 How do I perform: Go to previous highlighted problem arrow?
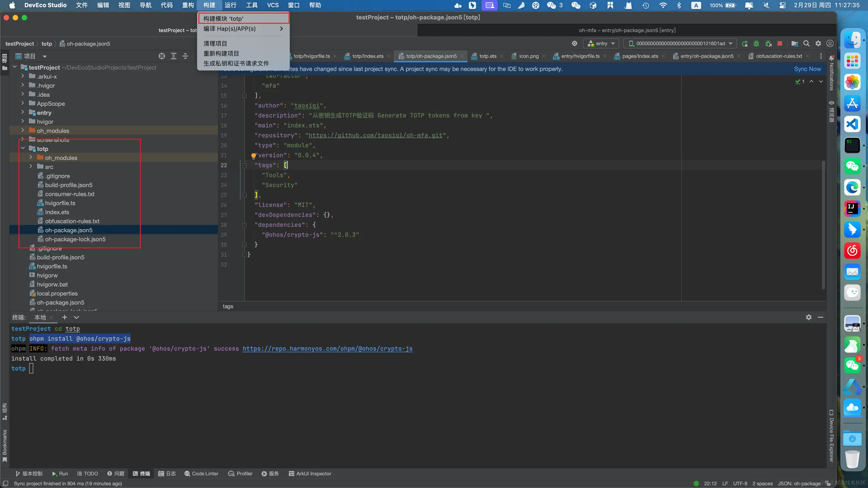pos(811,81)
